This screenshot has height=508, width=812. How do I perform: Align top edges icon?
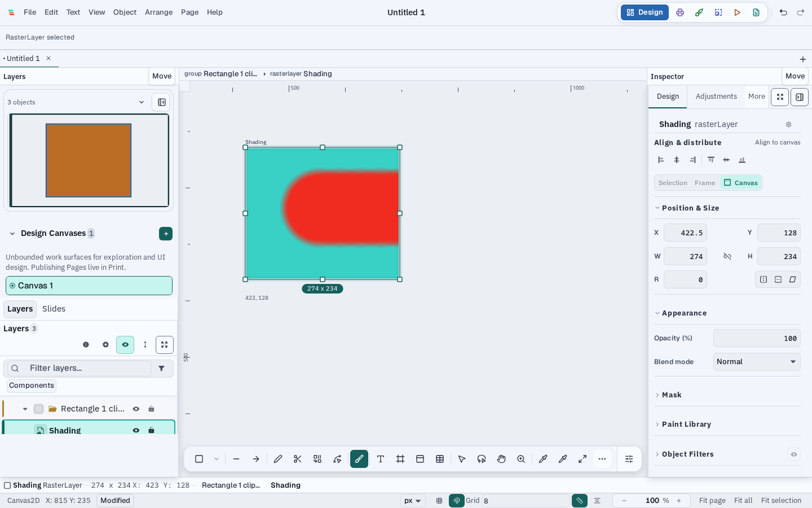click(x=711, y=160)
